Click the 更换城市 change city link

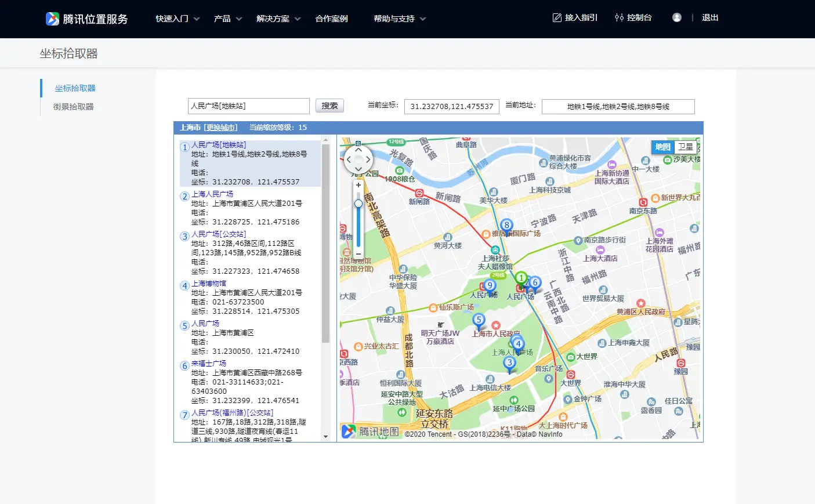[x=221, y=128]
